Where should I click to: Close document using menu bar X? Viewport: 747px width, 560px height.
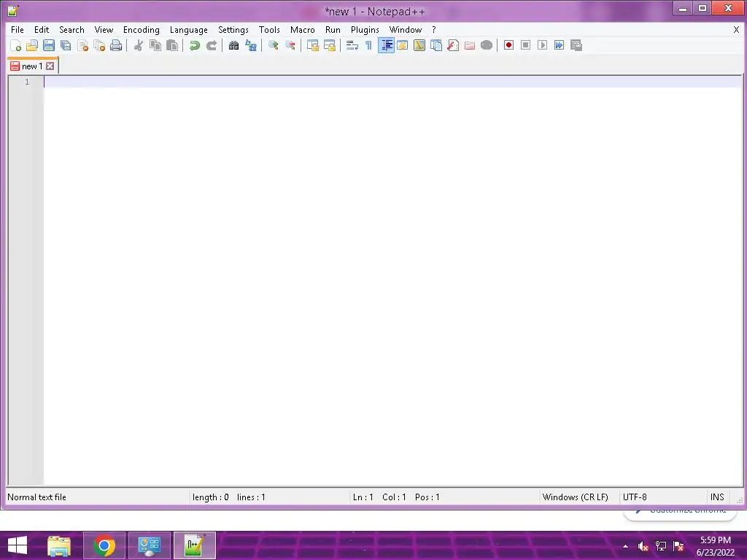pyautogui.click(x=736, y=29)
